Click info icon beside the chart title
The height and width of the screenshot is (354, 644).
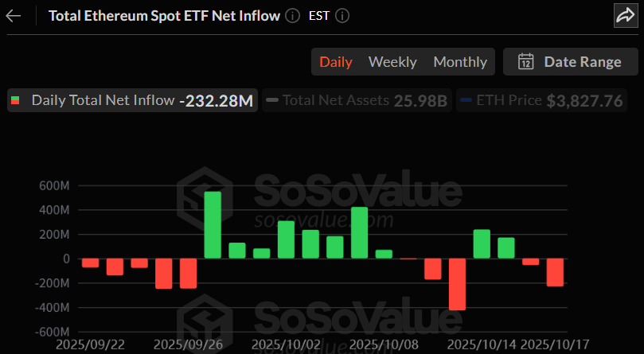point(292,16)
